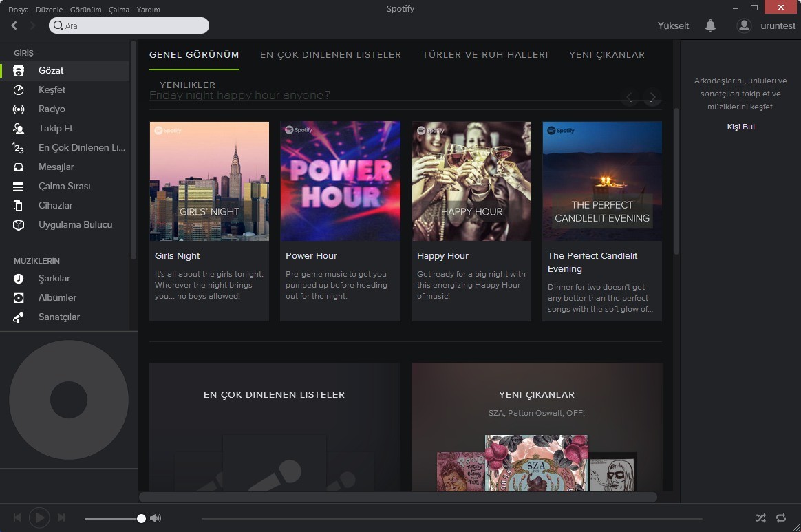Open the Düzenle menu
Image resolution: width=801 pixels, height=532 pixels.
pos(49,10)
